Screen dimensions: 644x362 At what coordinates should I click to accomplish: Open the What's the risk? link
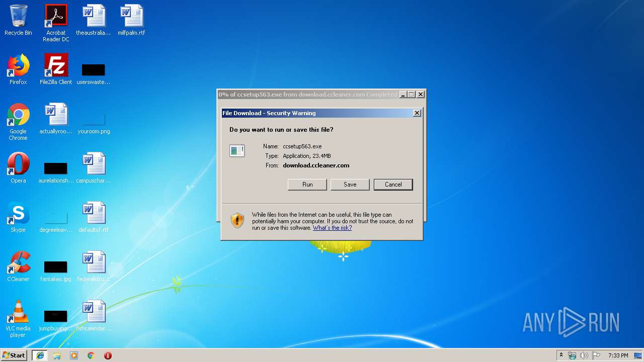point(332,228)
